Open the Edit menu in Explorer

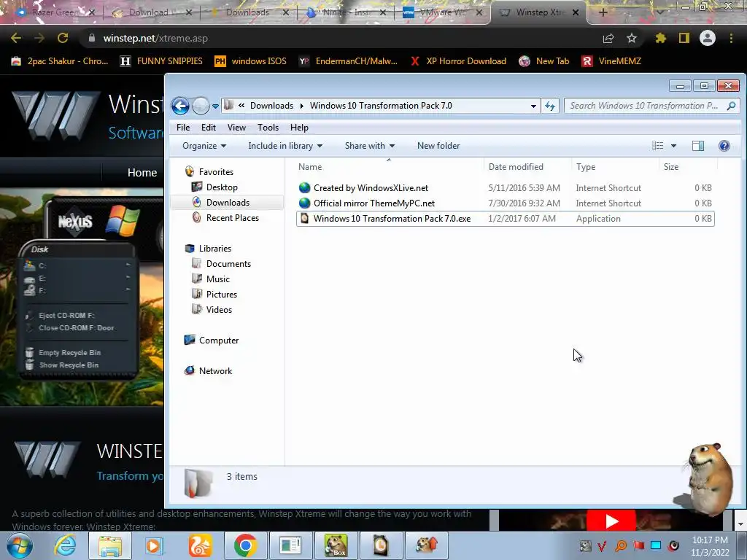[208, 128]
